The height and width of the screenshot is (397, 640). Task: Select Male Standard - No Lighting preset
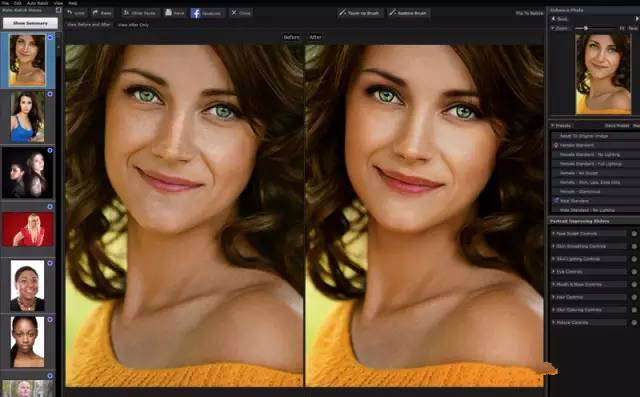(x=596, y=210)
